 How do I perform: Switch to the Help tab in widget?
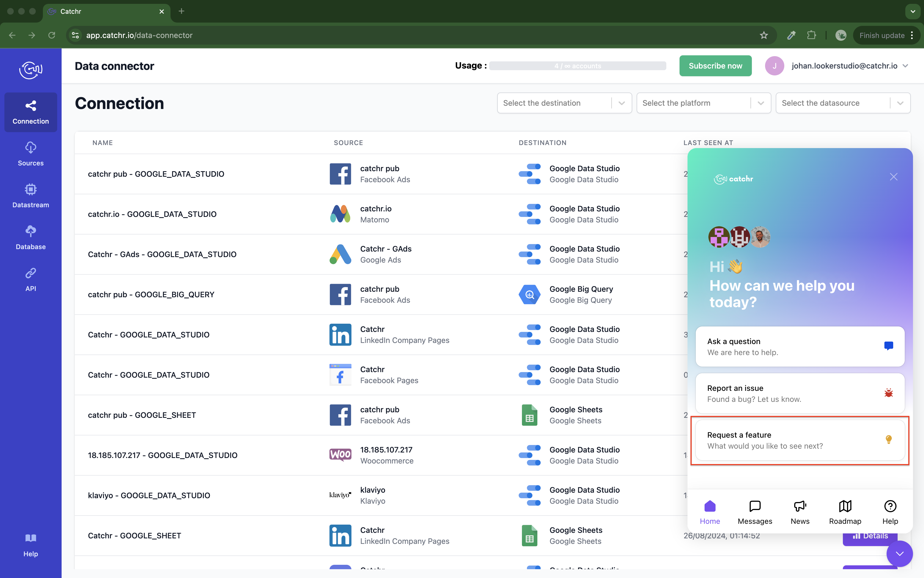(x=890, y=512)
